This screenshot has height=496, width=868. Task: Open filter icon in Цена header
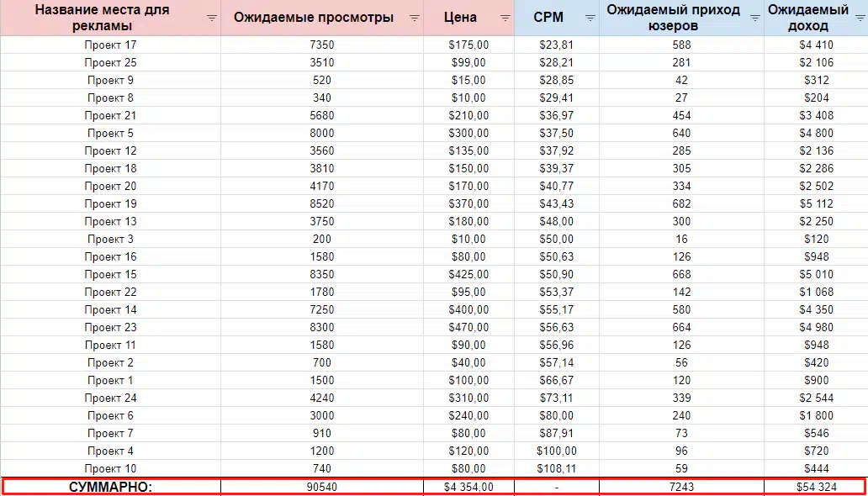505,18
